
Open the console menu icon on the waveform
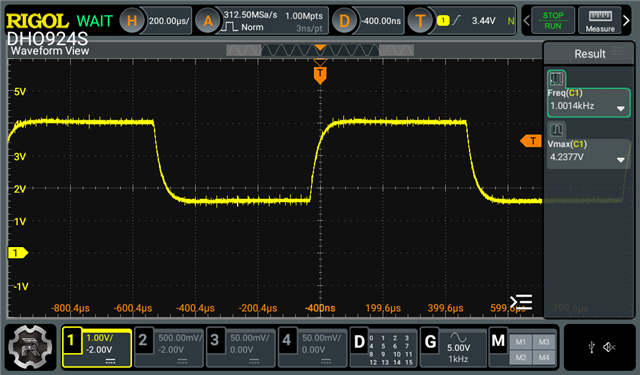(521, 302)
